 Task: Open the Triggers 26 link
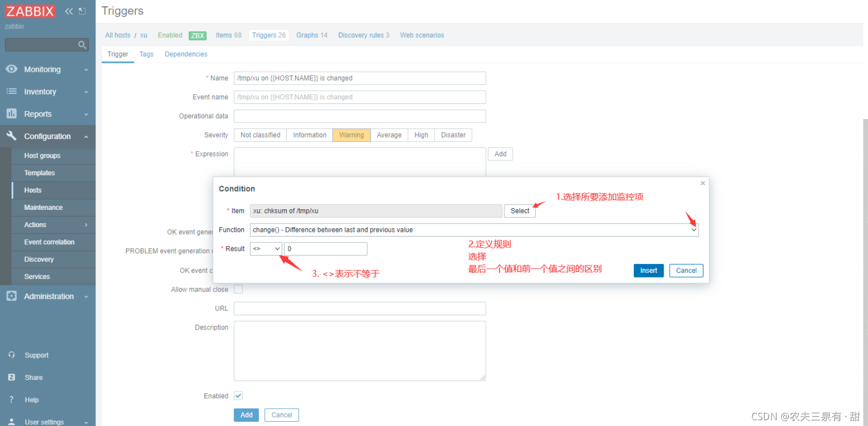269,35
